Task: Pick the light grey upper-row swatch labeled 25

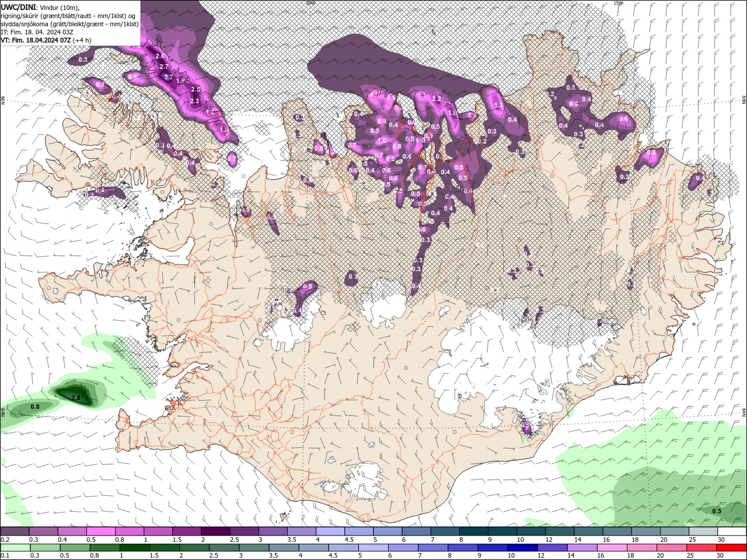Action: tap(703, 531)
